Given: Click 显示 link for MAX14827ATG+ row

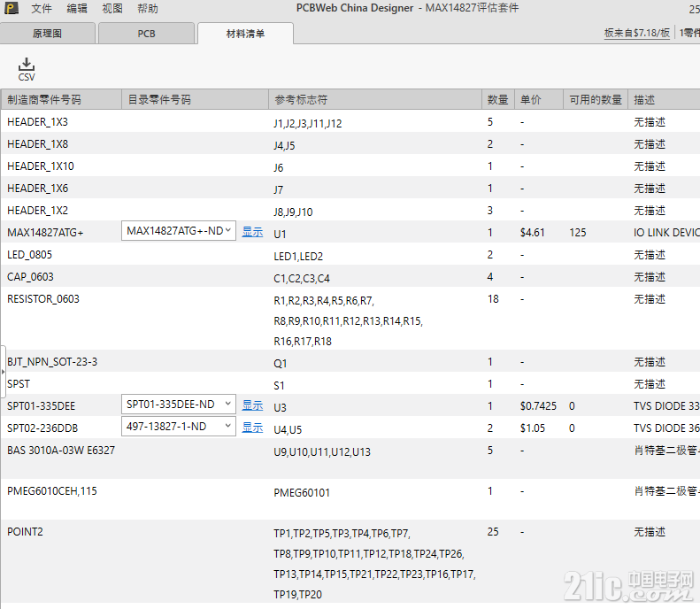Looking at the screenshot, I should tap(252, 232).
